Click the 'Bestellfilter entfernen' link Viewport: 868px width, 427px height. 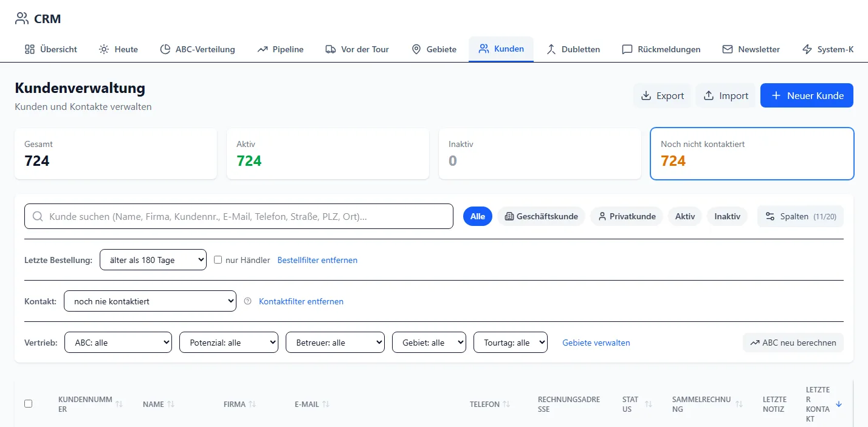click(x=317, y=260)
